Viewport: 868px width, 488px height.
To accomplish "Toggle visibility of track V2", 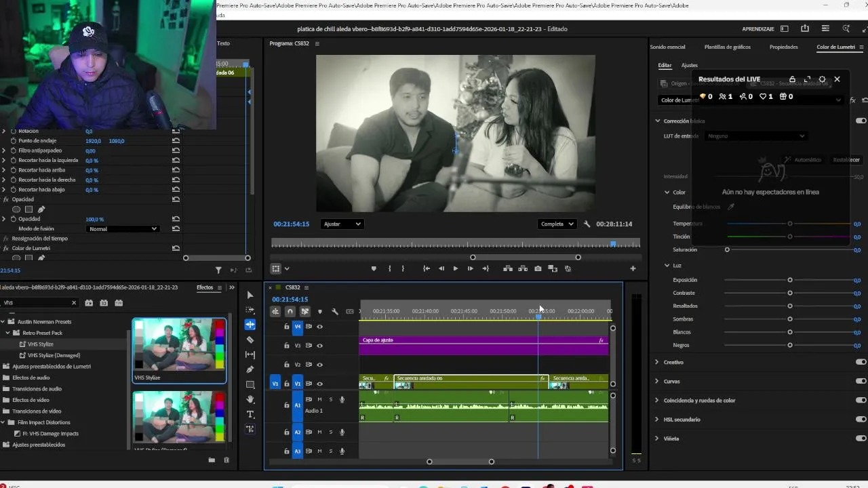I will 320,365.
